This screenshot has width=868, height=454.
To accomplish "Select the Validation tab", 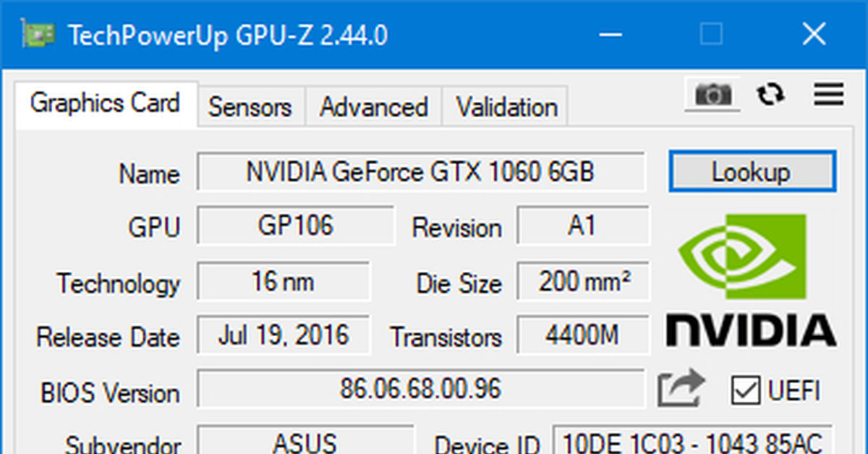I will coord(506,107).
